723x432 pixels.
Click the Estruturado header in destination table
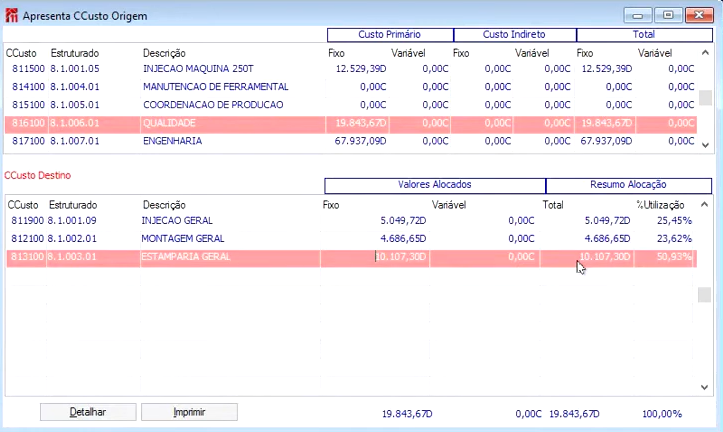(x=73, y=205)
